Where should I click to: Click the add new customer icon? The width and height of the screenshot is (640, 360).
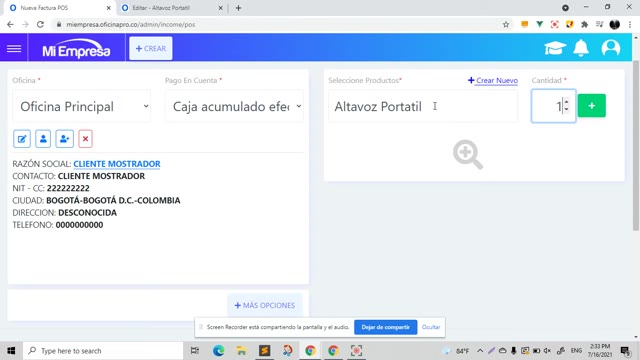pyautogui.click(x=64, y=139)
